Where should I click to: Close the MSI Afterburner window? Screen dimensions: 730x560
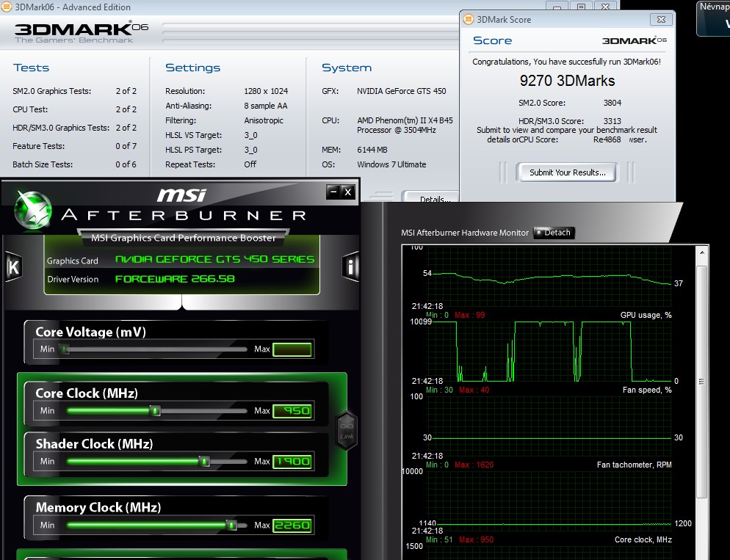coord(348,192)
